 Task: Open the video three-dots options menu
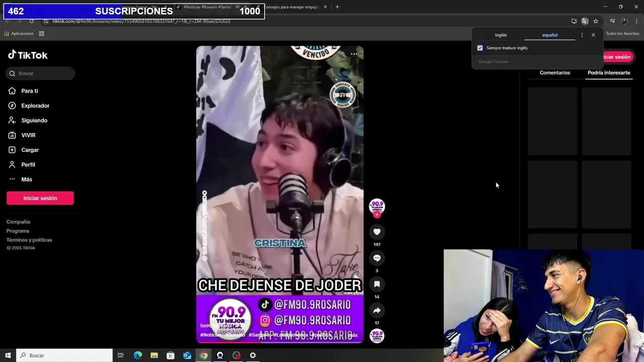coord(354,54)
